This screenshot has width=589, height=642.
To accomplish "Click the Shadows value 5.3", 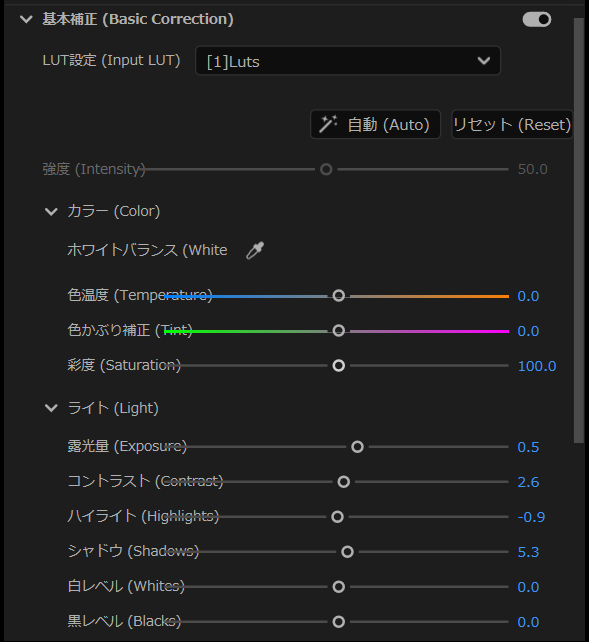I will point(528,552).
